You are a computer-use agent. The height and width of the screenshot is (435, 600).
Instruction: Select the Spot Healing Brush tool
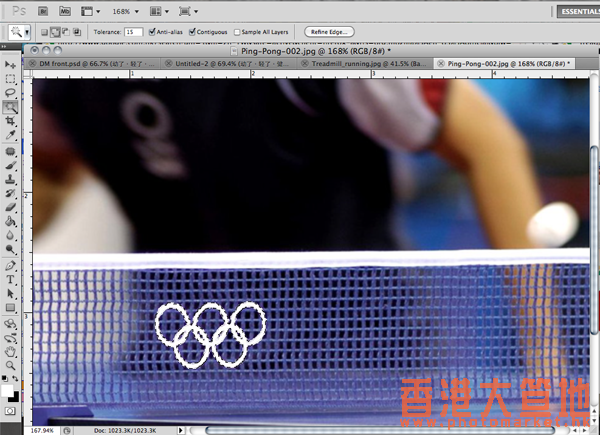[x=10, y=152]
